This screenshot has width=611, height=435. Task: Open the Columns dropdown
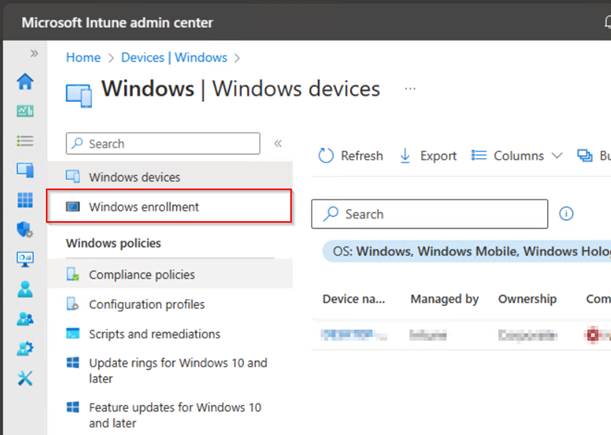coord(509,156)
